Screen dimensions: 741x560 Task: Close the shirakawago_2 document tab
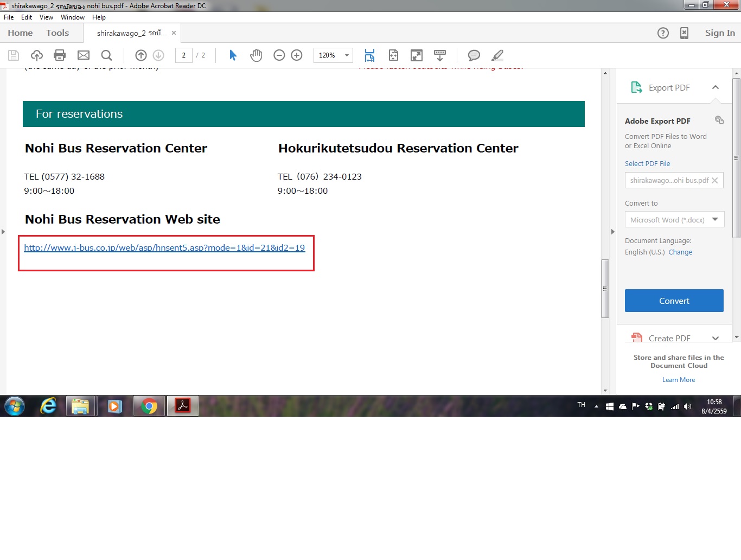coord(174,33)
